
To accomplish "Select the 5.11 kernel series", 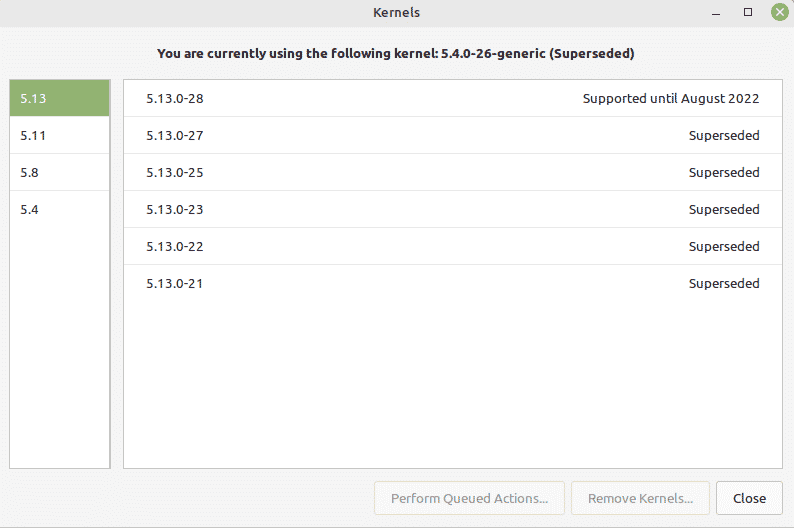I will click(x=60, y=135).
